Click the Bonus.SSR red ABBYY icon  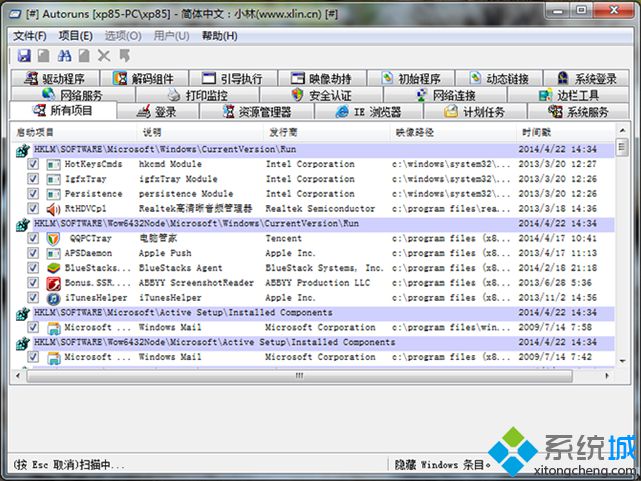[53, 283]
